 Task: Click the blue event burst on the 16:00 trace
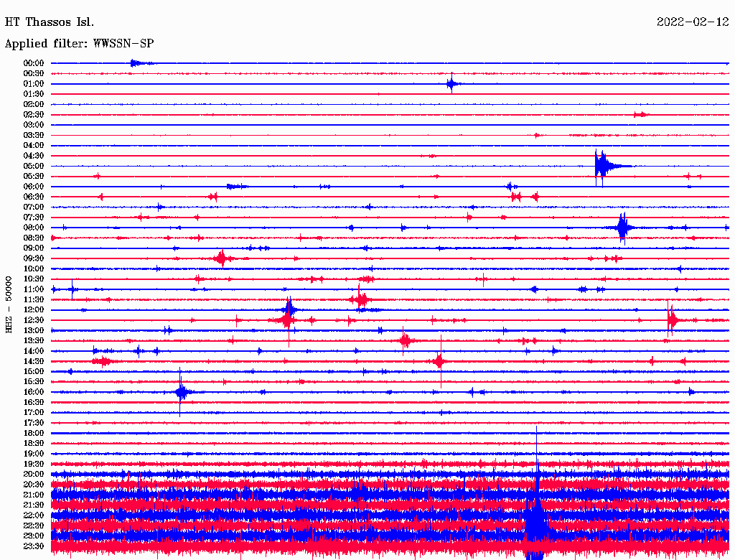(x=181, y=392)
